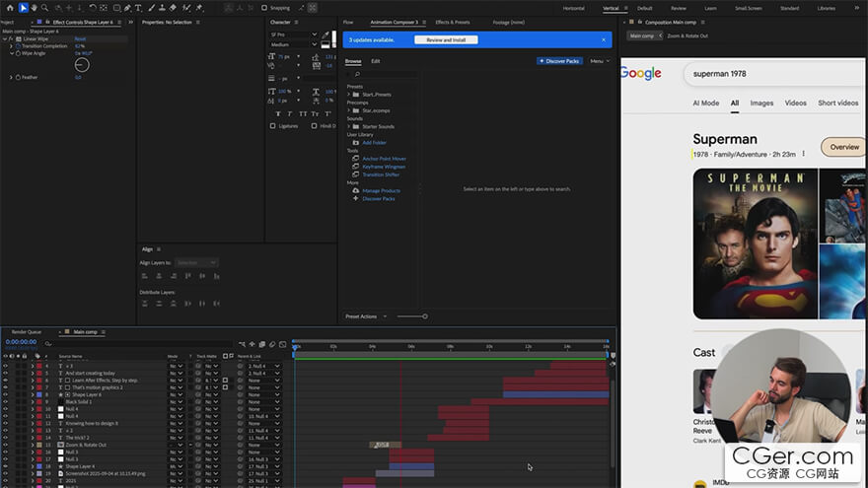
Task: Click the Discover Packs button
Action: [x=560, y=61]
